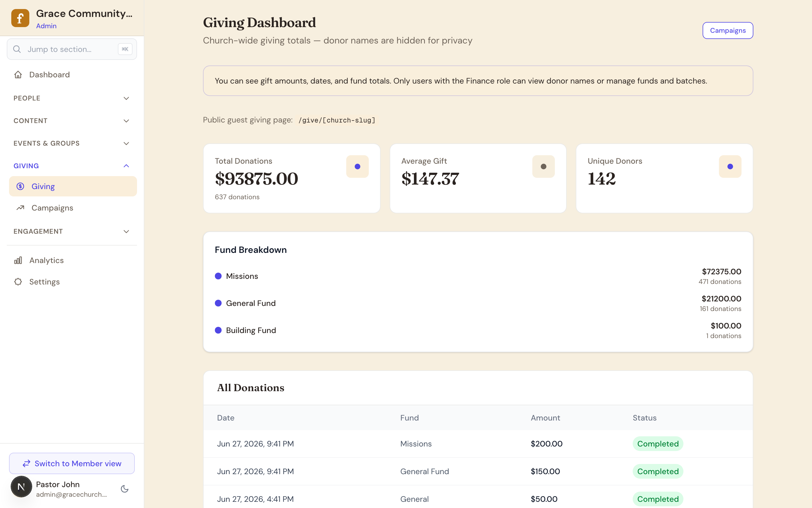Click the Missions fund color dot
This screenshot has height=508, width=812.
click(x=218, y=276)
